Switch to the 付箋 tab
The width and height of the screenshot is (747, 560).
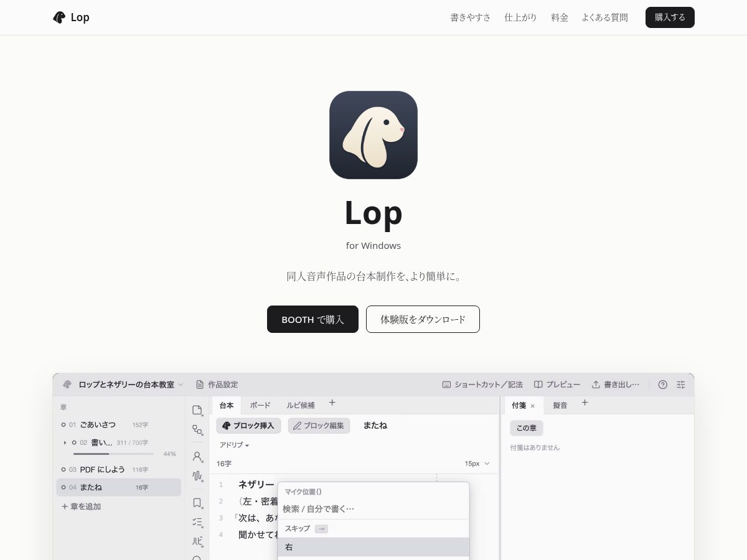tap(519, 405)
